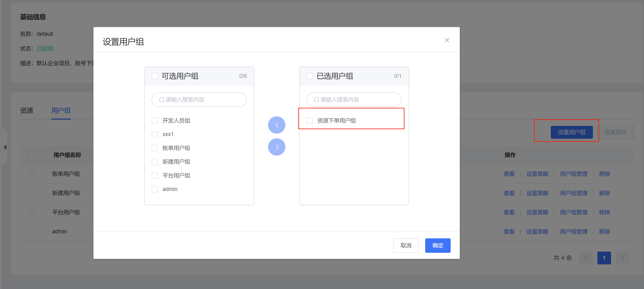644x289 pixels.
Task: Click 查看 link in 平台用户组 row
Action: click(x=509, y=212)
